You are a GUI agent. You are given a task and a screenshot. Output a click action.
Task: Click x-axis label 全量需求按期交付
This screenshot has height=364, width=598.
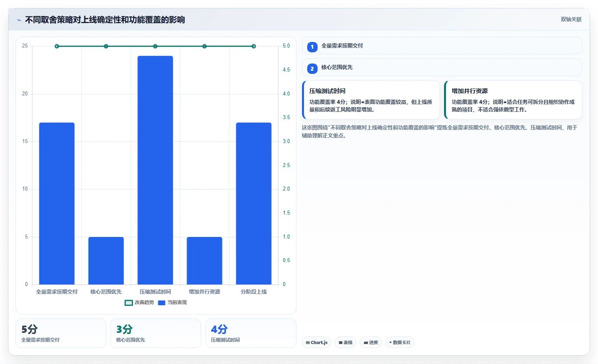[57, 292]
